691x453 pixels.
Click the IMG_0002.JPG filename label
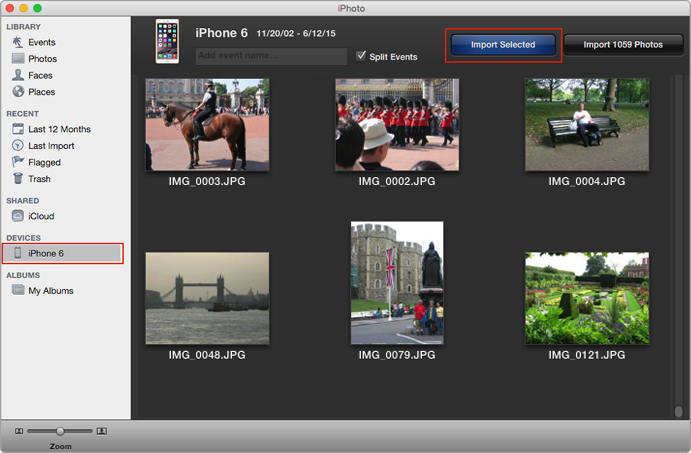[x=397, y=181]
